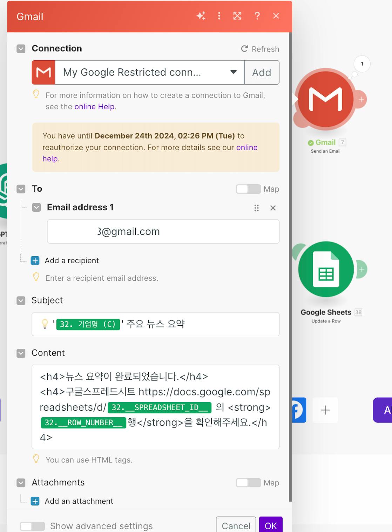Click the Google Sheets module on canvas
This screenshot has width=392, height=532.
click(x=326, y=269)
